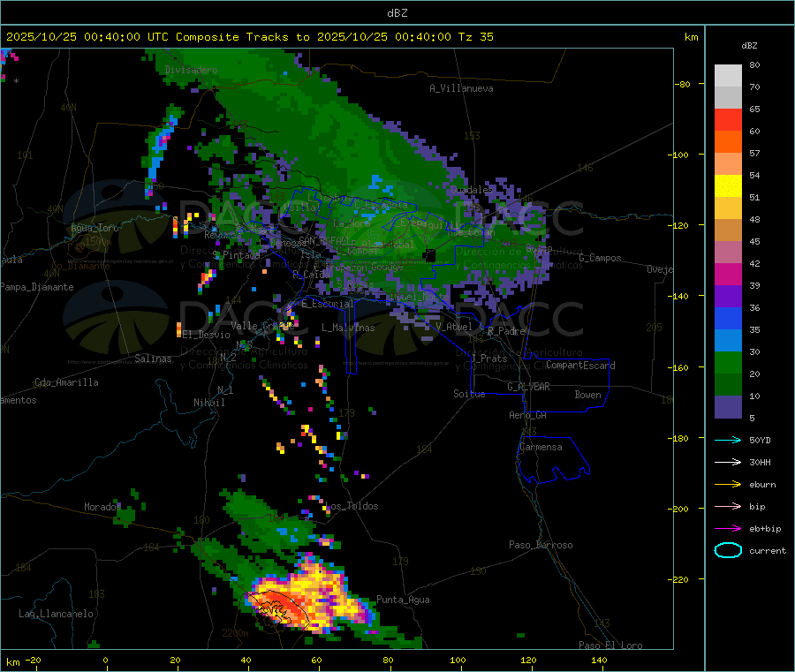Select the 'CompantEscard' label
Viewport: 795px width, 672px height.
click(580, 366)
